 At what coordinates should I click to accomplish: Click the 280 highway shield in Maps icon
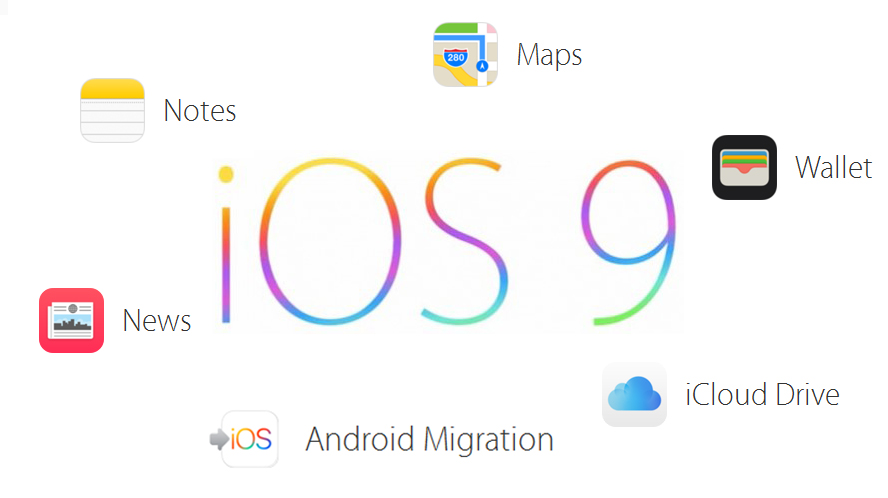pos(455,57)
